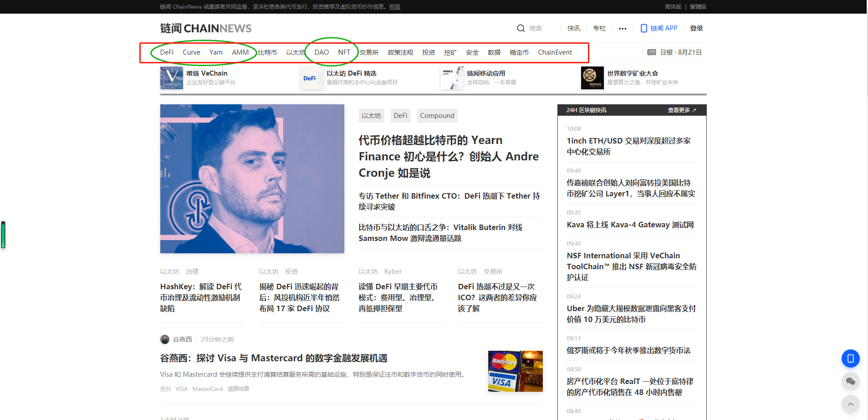Open the 以太坊 DeFi 精选 promo icon

pos(312,78)
